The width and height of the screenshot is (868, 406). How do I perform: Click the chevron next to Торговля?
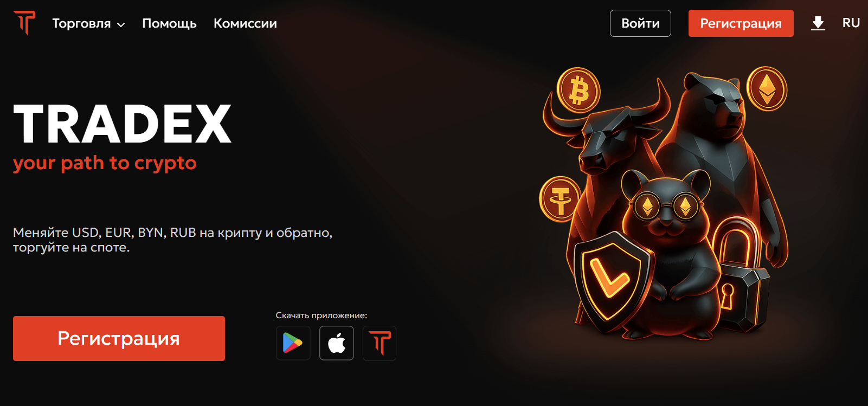(x=121, y=25)
